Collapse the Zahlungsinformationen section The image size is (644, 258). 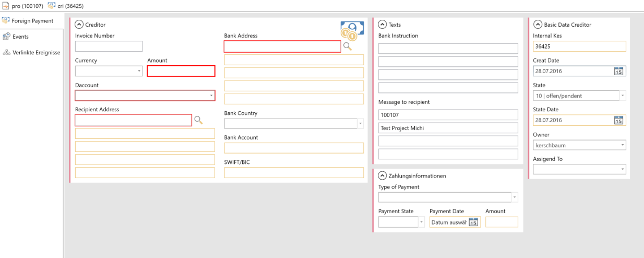(382, 175)
